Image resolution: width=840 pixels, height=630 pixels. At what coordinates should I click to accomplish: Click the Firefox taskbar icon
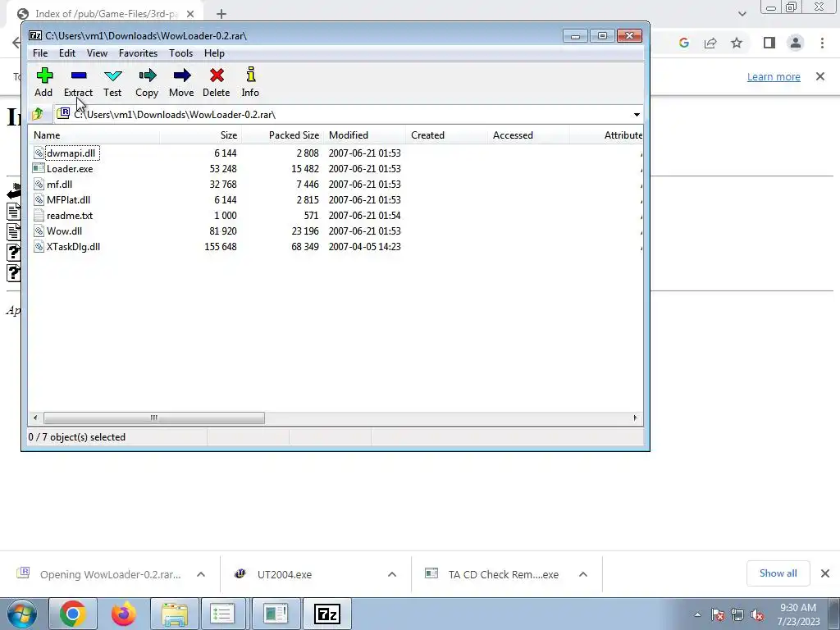tap(123, 614)
